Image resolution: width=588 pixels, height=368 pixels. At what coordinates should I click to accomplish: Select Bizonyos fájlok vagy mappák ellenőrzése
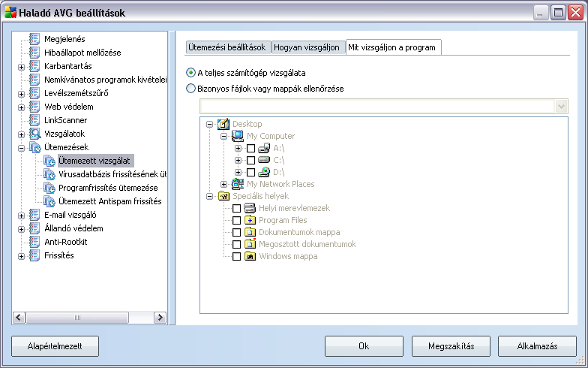click(265, 89)
